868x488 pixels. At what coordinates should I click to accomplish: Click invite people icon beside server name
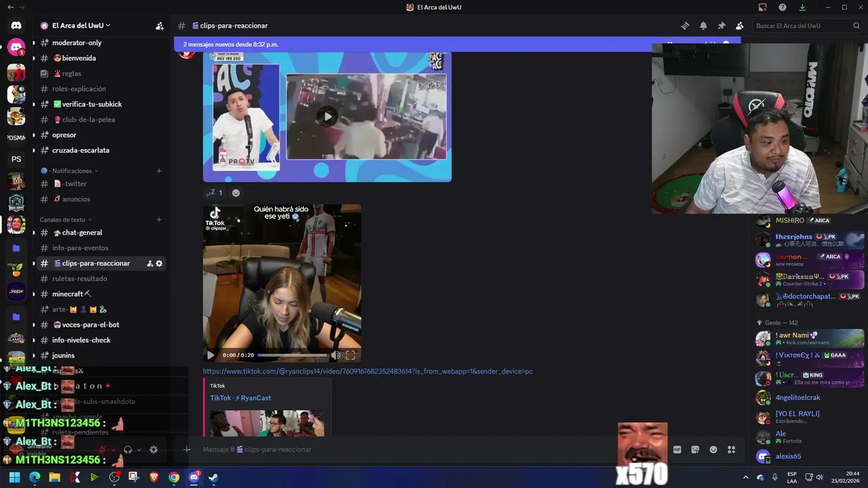coord(159,26)
